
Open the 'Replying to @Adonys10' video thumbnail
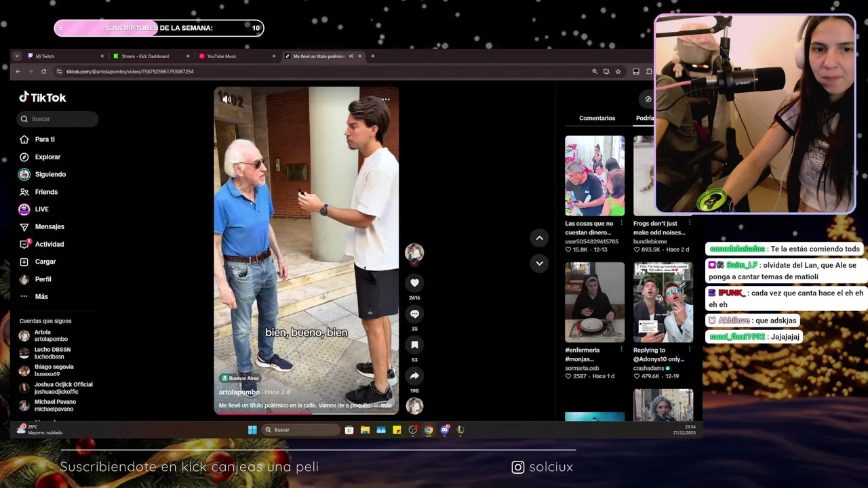pyautogui.click(x=663, y=302)
